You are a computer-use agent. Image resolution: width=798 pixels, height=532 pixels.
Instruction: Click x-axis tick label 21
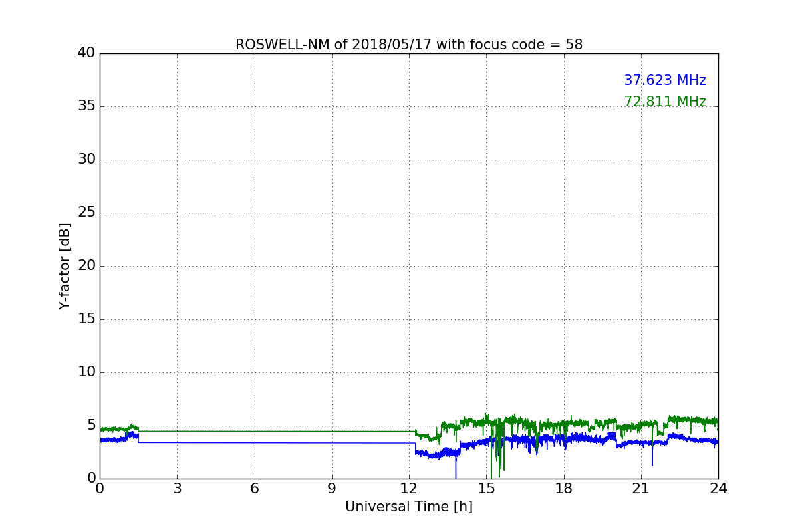(641, 489)
